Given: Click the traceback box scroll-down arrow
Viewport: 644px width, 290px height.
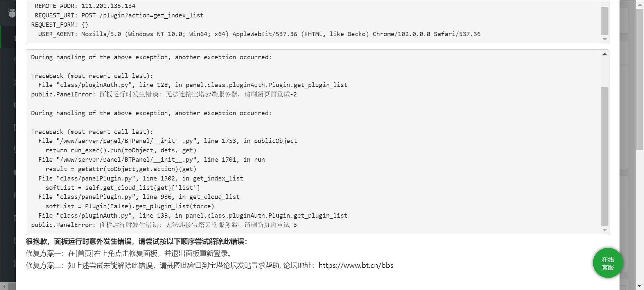Looking at the screenshot, I should tap(605, 230).
